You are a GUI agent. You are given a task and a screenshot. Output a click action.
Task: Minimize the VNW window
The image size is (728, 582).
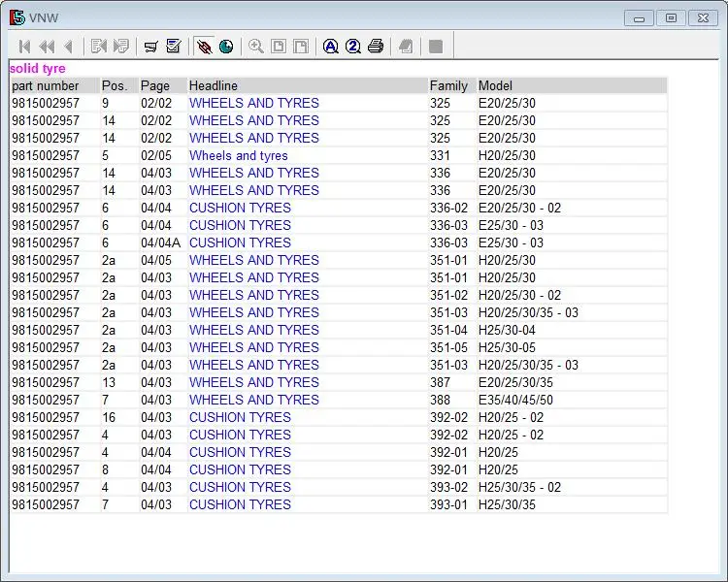640,18
